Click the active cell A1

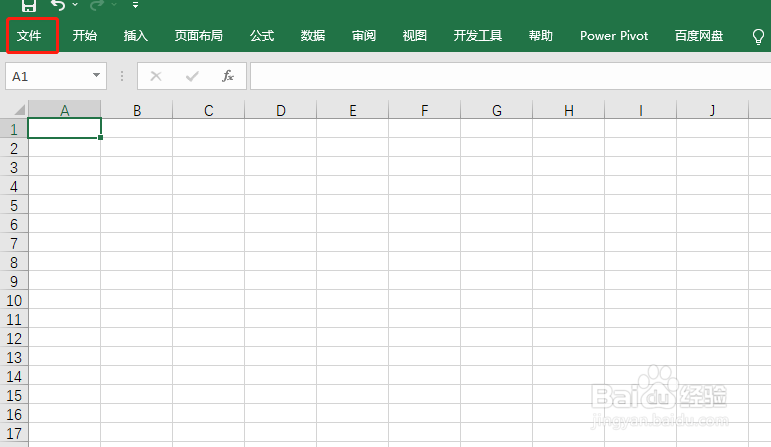point(64,128)
